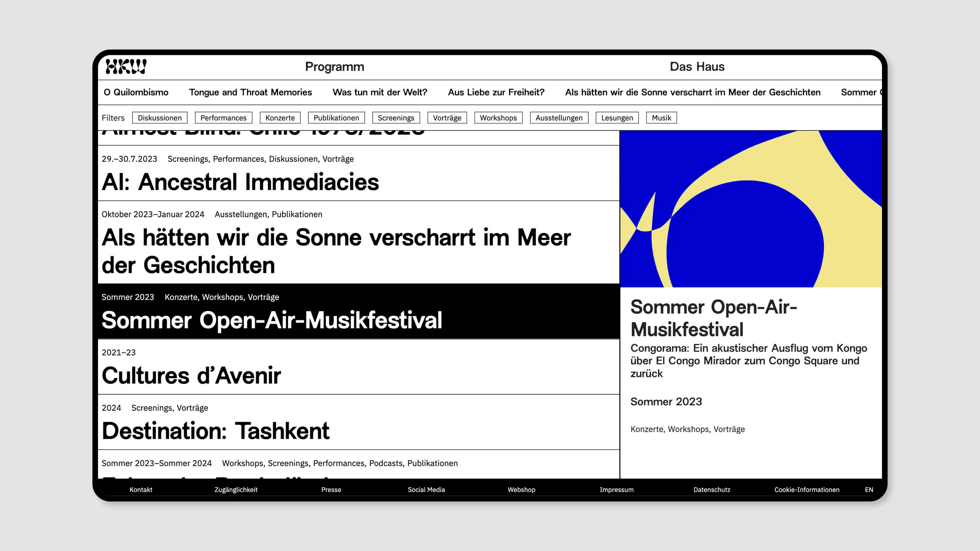Click the HKW logo
Viewport: 980px width, 551px height.
point(126,66)
